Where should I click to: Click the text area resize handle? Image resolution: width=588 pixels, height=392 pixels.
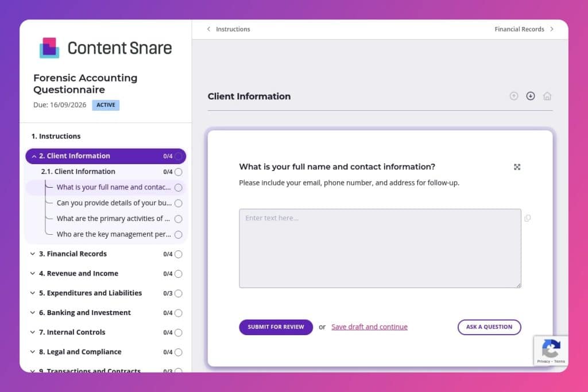pyautogui.click(x=519, y=286)
